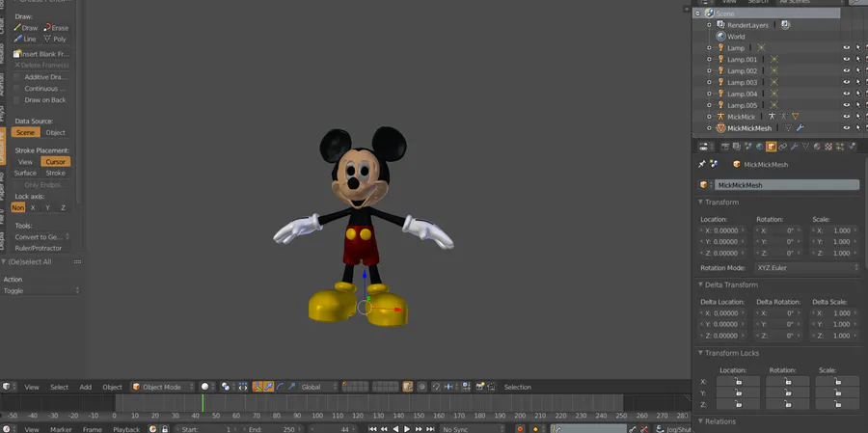Set Stroke Placement to View

pos(25,162)
